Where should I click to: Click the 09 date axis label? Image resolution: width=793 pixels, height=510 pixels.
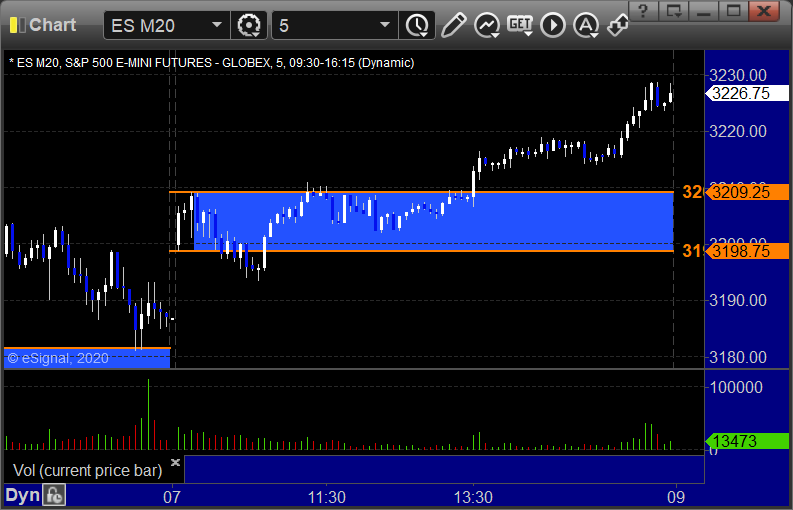(x=676, y=497)
